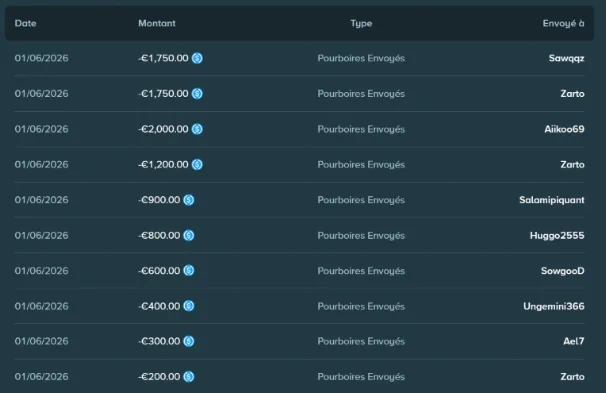Click the 01/06/2026 date in Aiikoo69 row
The image size is (606, 393).
[x=41, y=129]
